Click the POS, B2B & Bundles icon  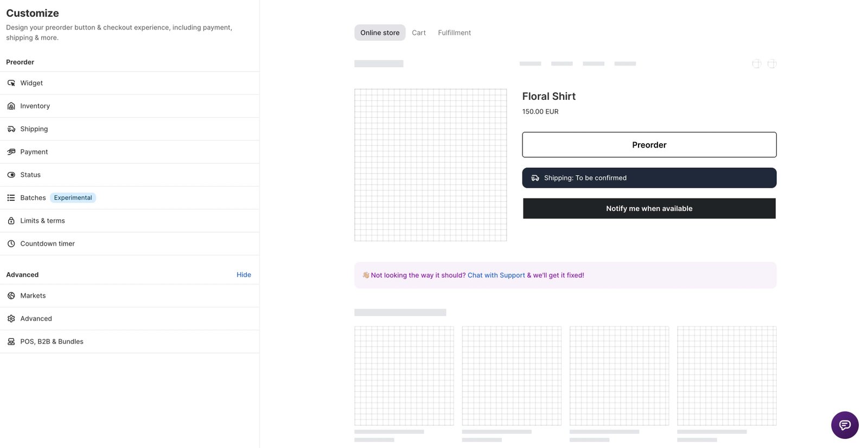coord(11,342)
